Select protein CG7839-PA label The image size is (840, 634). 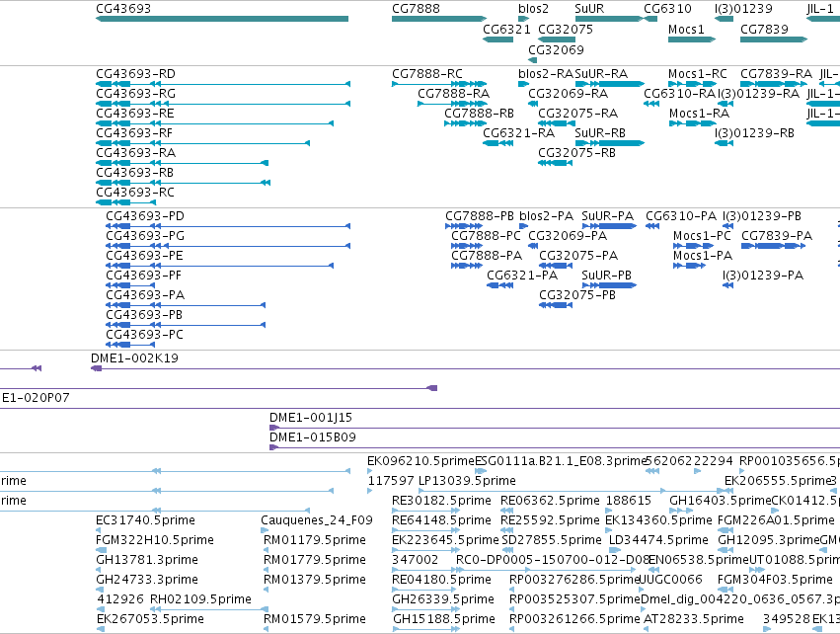(x=778, y=236)
